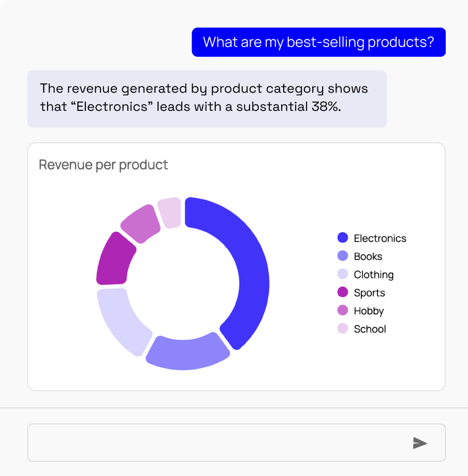Toggle School legend color dot

point(343,328)
